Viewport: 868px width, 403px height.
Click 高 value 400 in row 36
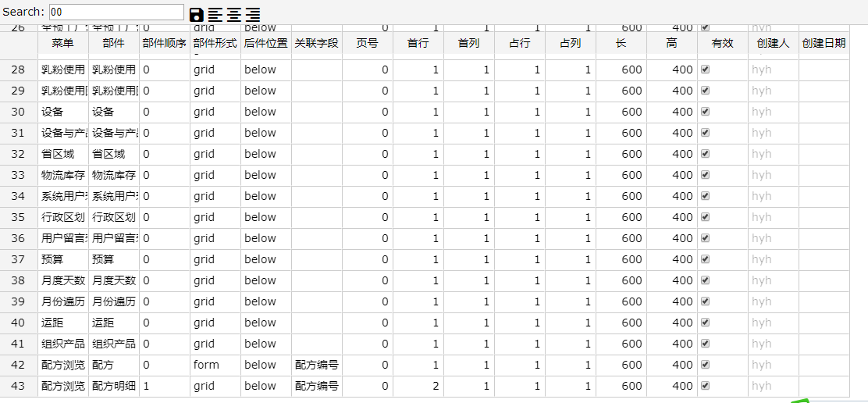point(672,238)
